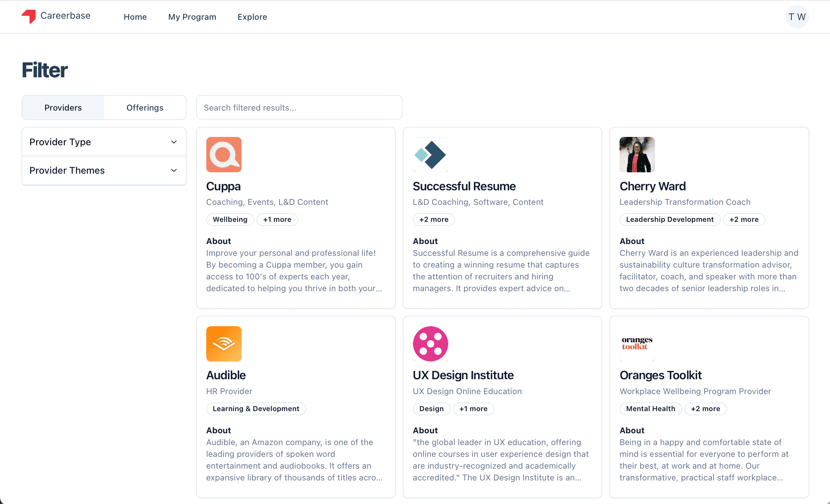Switch to the Offerings tab
Image resolution: width=830 pixels, height=504 pixels.
(145, 107)
